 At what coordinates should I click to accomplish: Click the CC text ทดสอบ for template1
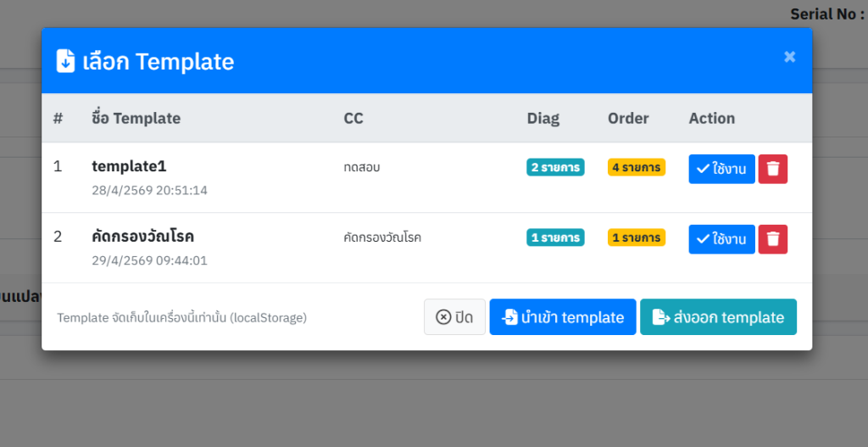tap(362, 167)
